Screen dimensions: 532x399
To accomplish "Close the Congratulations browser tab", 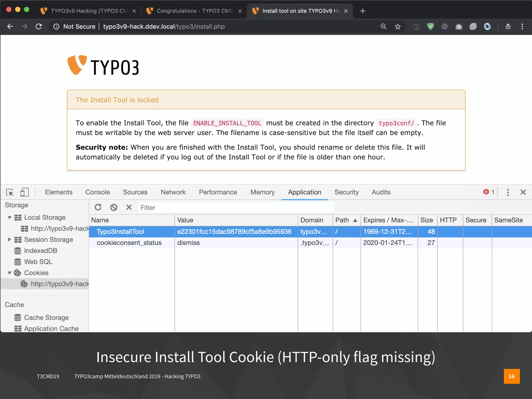I will click(x=240, y=11).
